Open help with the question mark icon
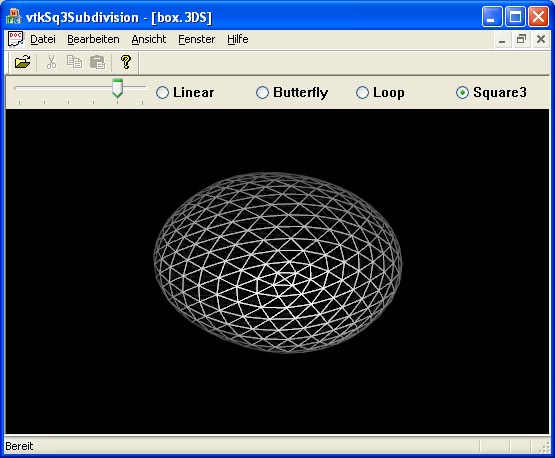 coord(126,62)
